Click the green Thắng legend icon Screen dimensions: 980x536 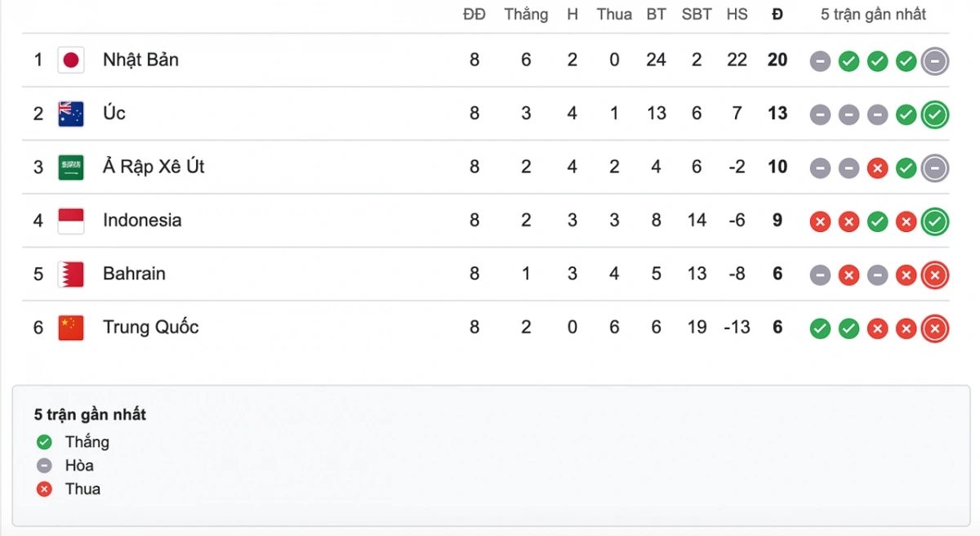click(x=44, y=442)
